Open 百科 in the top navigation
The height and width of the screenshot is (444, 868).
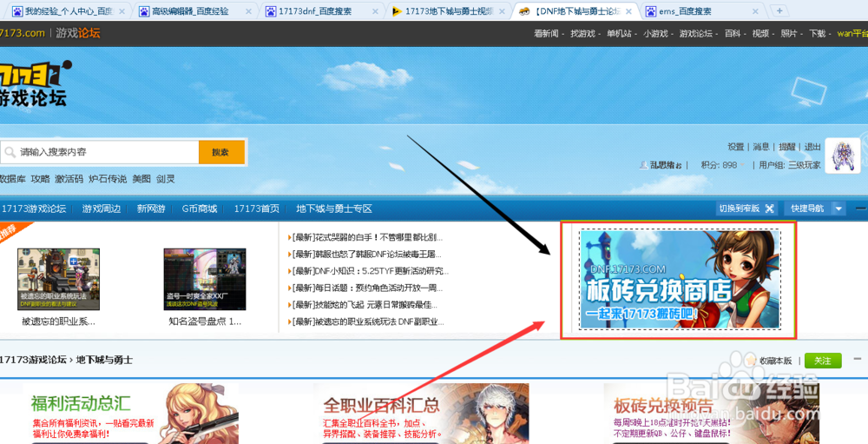(x=733, y=33)
